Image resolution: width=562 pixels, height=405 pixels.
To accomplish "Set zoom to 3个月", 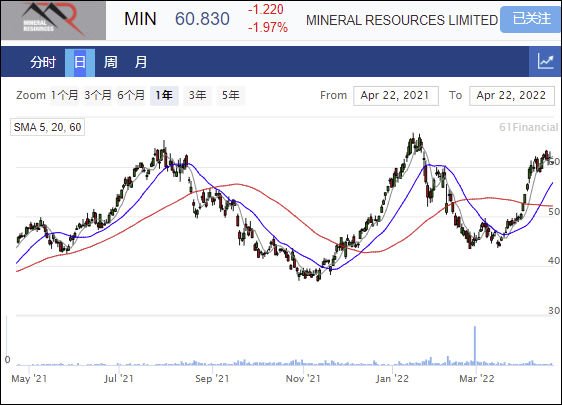I will [98, 95].
